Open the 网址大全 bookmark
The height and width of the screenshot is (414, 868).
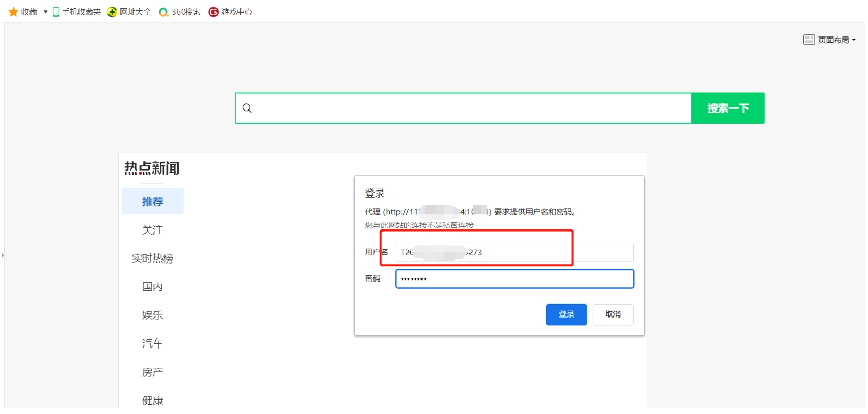[x=129, y=12]
